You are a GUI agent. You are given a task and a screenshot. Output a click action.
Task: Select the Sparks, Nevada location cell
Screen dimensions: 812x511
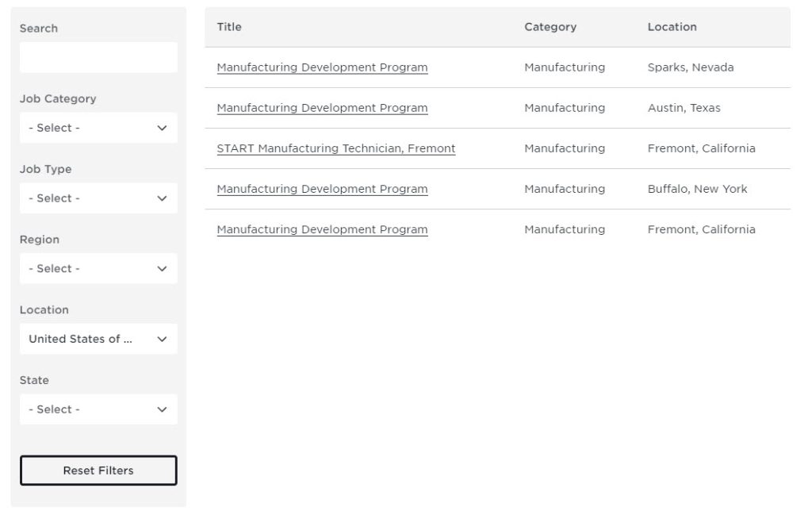click(x=690, y=67)
